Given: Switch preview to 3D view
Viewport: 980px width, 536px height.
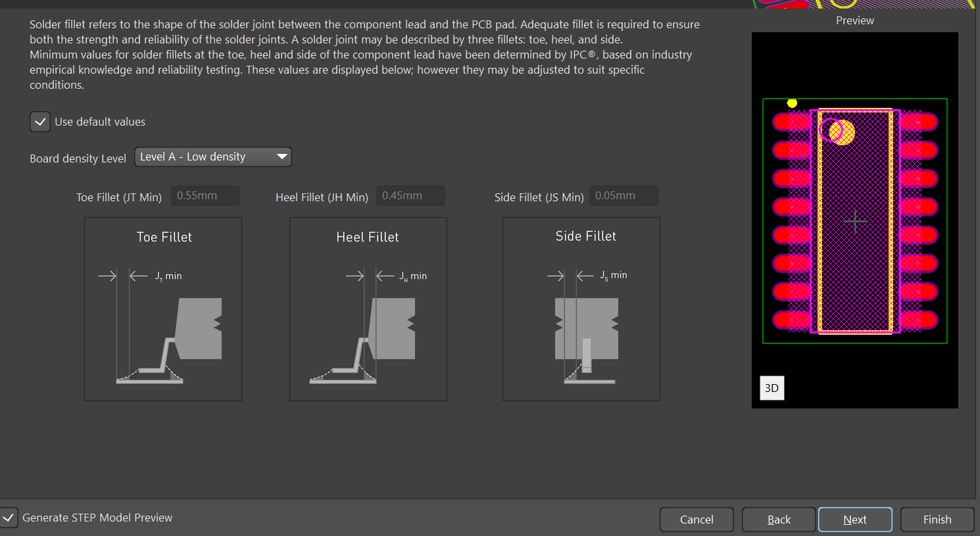Looking at the screenshot, I should pyautogui.click(x=772, y=388).
